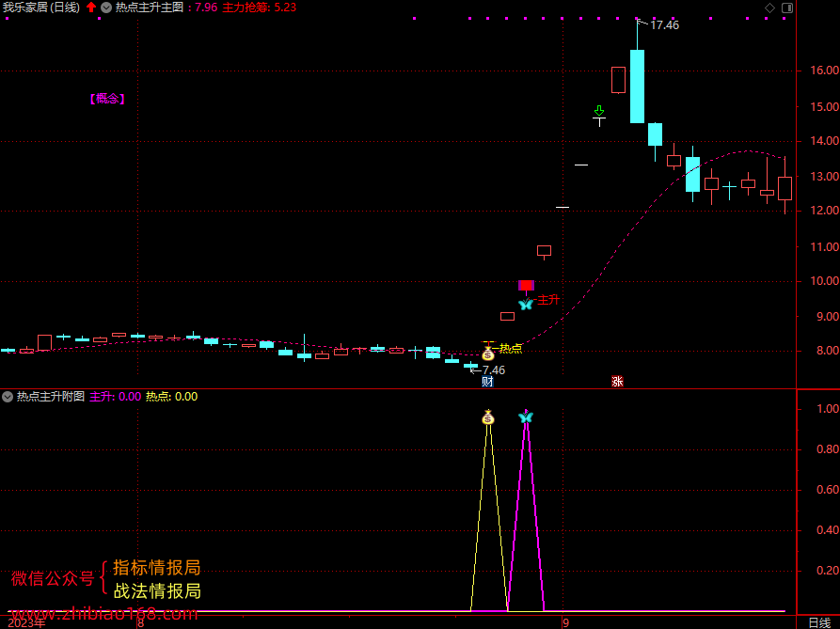Click the butterfly icon atop the magenta peak
The image size is (840, 629).
[x=526, y=417]
